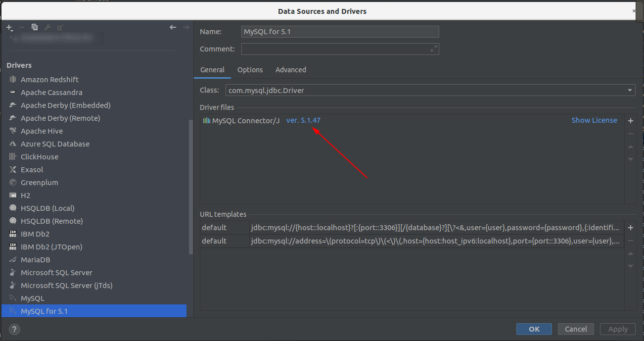
Task: Click the Amazon Redshift driver icon
Action: pyautogui.click(x=13, y=79)
